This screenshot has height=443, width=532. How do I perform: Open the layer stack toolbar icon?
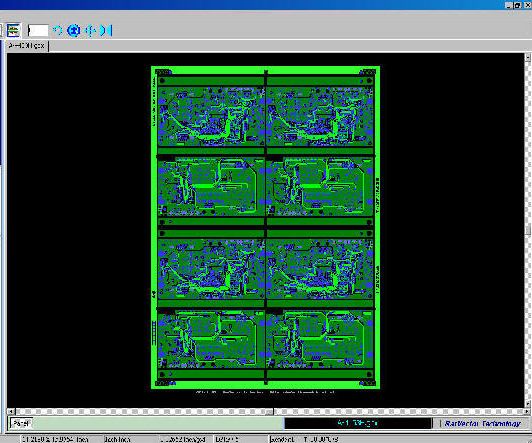pyautogui.click(x=13, y=31)
